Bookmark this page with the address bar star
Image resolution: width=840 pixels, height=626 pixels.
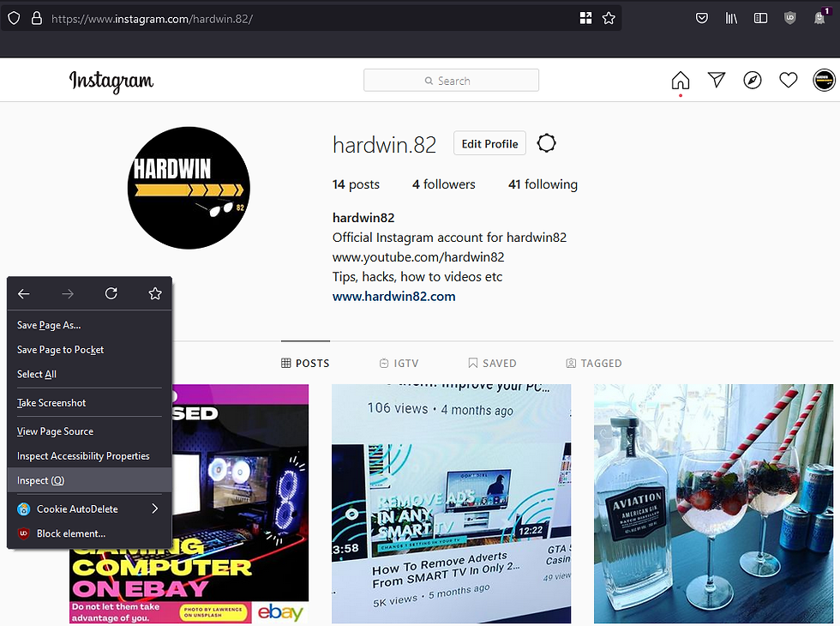click(609, 18)
